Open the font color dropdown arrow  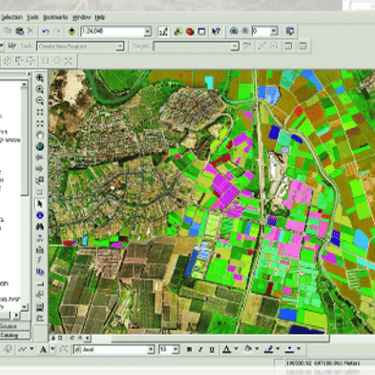coord(236,349)
